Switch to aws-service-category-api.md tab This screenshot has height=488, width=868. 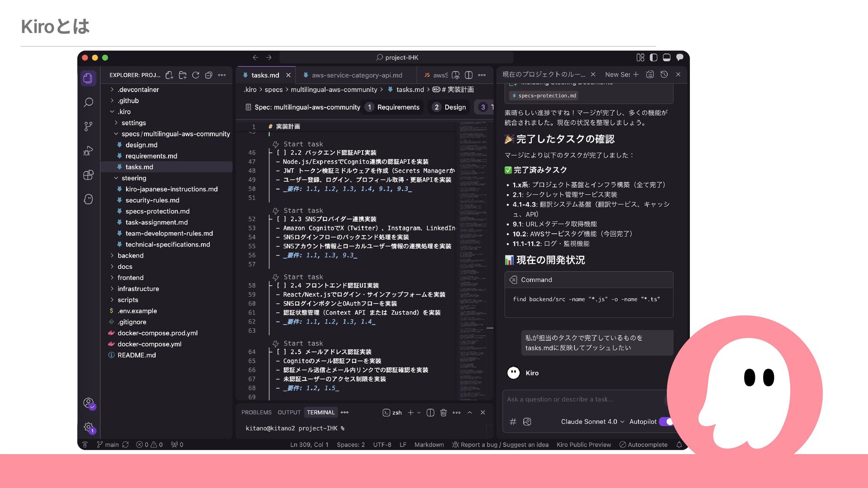356,75
